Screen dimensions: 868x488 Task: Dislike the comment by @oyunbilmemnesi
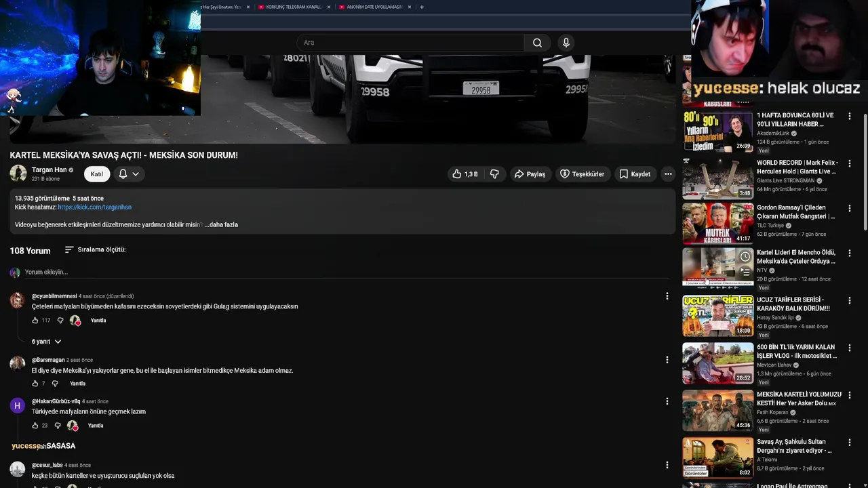point(60,321)
